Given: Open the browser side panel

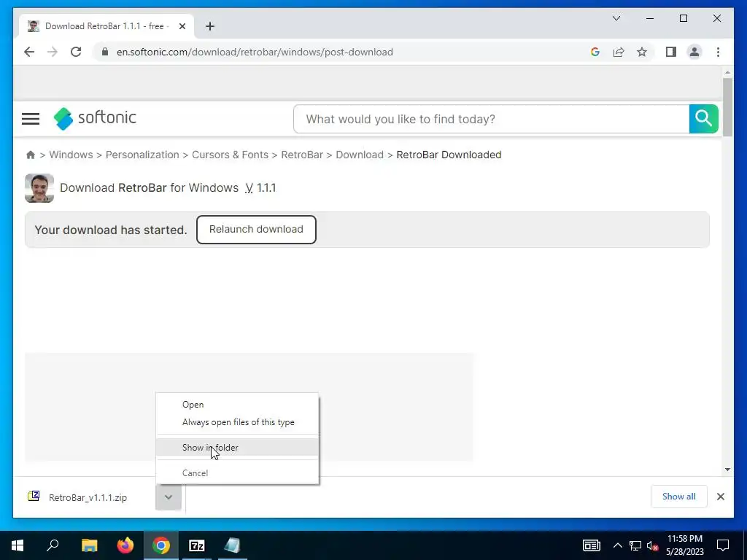Looking at the screenshot, I should pyautogui.click(x=671, y=52).
